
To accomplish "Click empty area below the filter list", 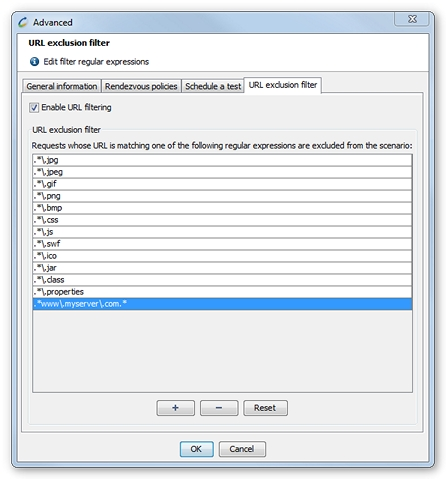I will pos(222,351).
